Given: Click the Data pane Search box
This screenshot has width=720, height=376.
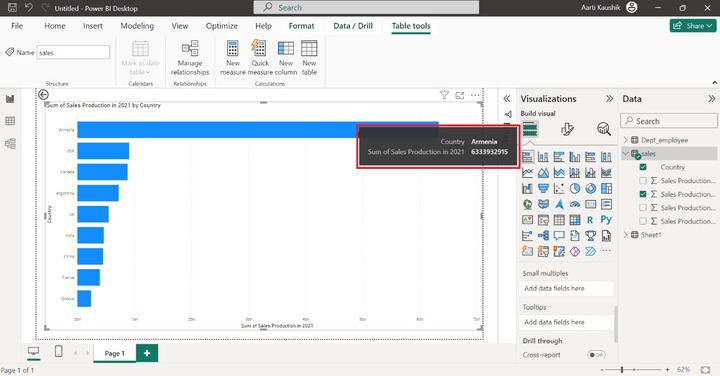Looking at the screenshot, I should tap(669, 121).
